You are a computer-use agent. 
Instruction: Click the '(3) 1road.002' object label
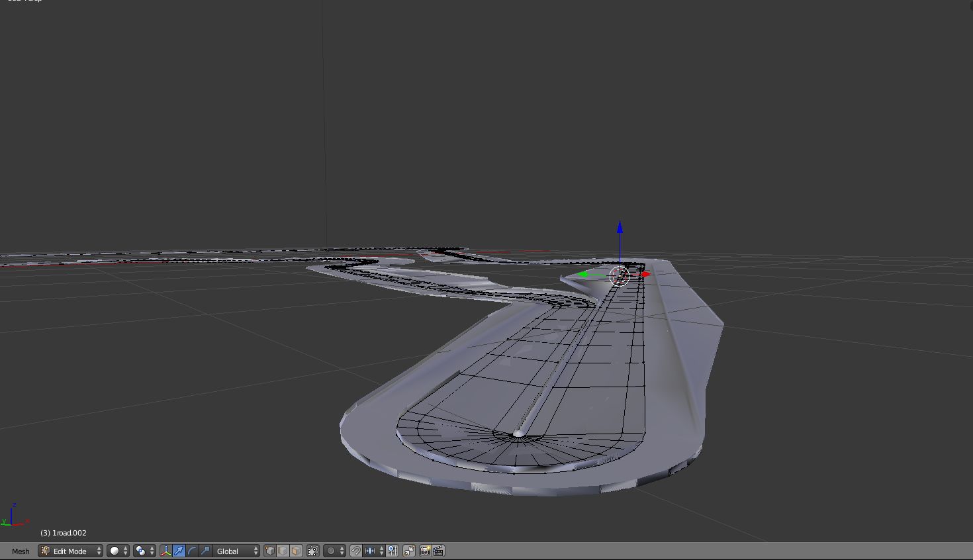tap(64, 533)
